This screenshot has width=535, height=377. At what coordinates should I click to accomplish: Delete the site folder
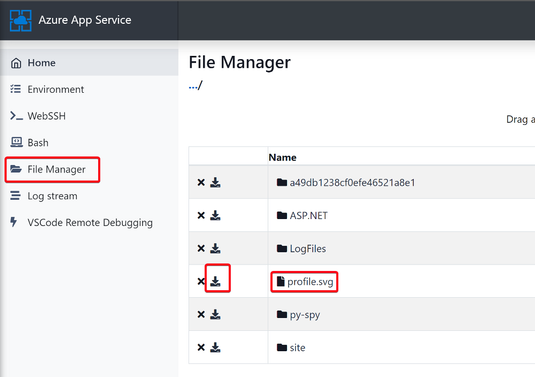(x=201, y=348)
